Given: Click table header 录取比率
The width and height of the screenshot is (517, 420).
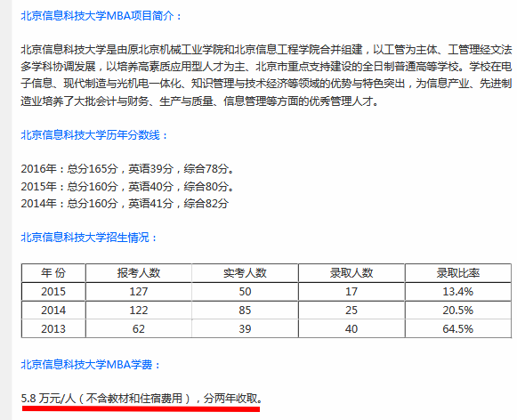Looking at the screenshot, I should pos(458,273).
